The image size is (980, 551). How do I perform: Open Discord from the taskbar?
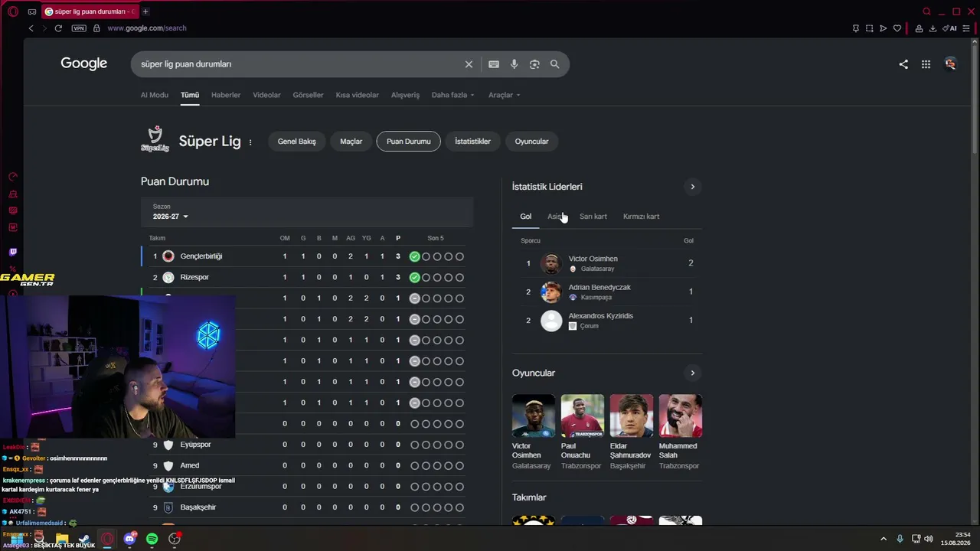(x=129, y=539)
